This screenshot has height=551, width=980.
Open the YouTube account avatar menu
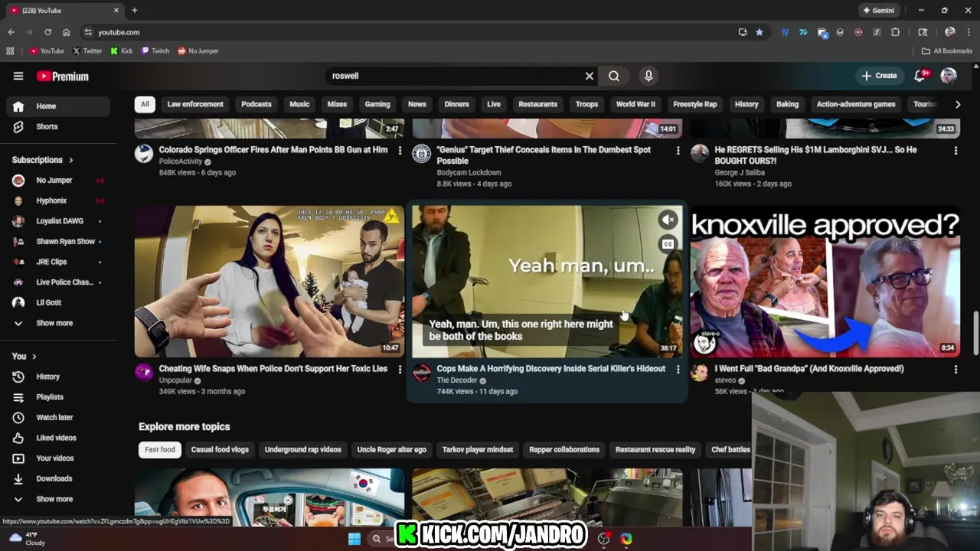point(949,76)
